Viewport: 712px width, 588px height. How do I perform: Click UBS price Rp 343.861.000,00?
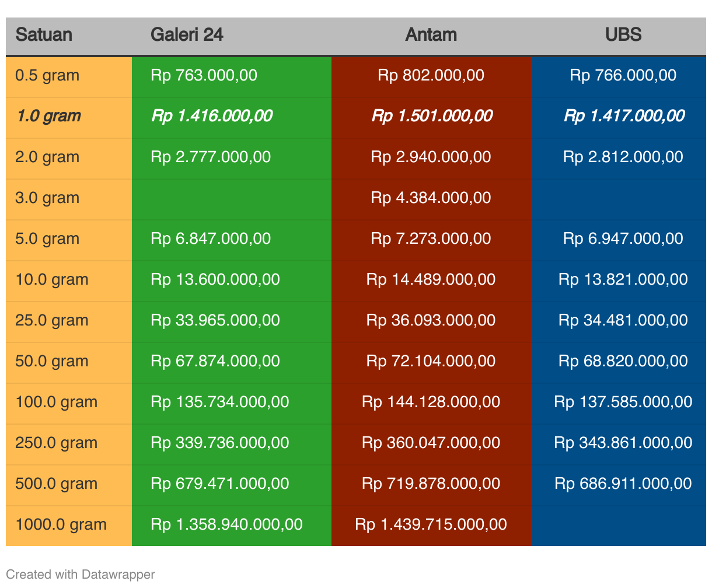point(623,443)
